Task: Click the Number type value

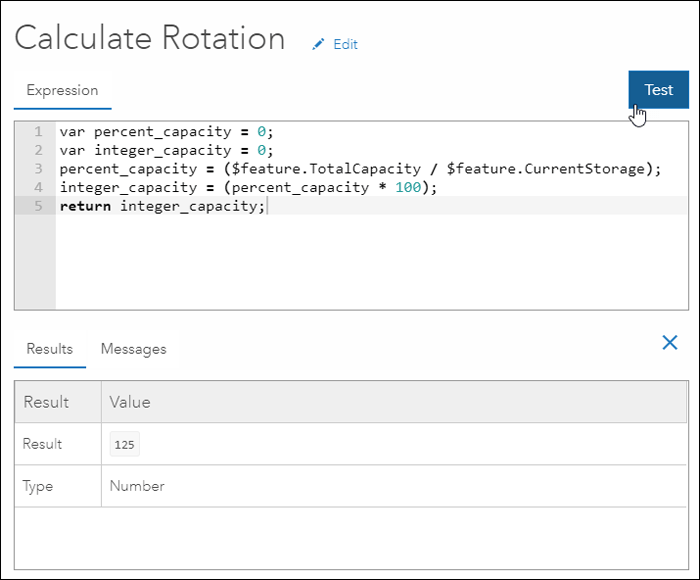Action: click(137, 486)
